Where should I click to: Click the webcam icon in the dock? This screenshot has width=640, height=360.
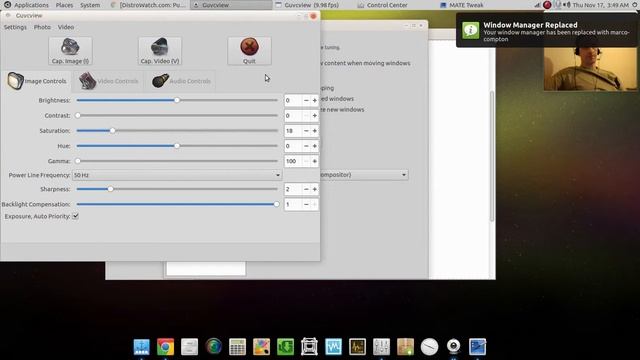(453, 347)
